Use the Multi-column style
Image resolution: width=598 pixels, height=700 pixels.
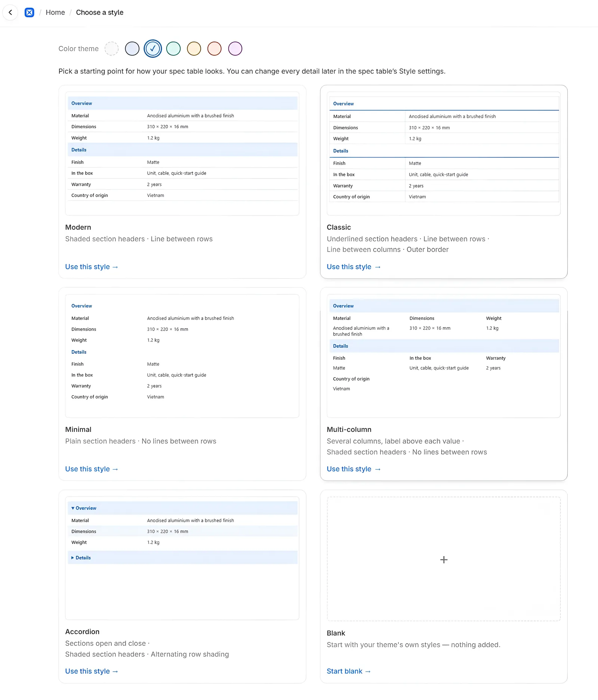[x=354, y=469]
